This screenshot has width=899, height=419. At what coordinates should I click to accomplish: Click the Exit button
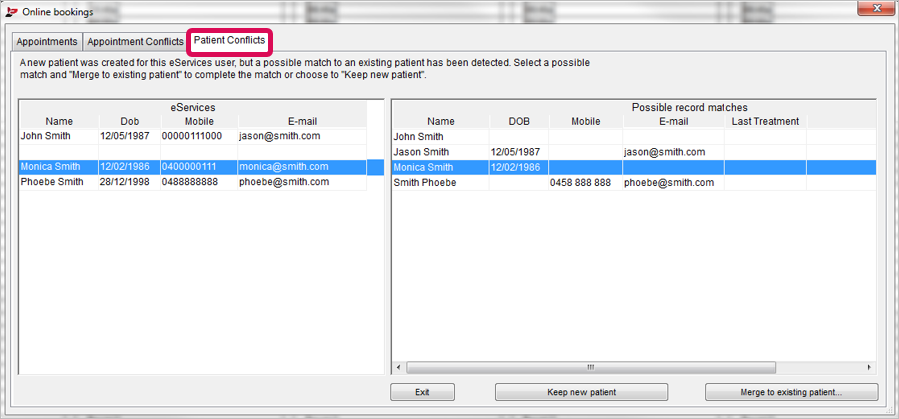pyautogui.click(x=423, y=392)
